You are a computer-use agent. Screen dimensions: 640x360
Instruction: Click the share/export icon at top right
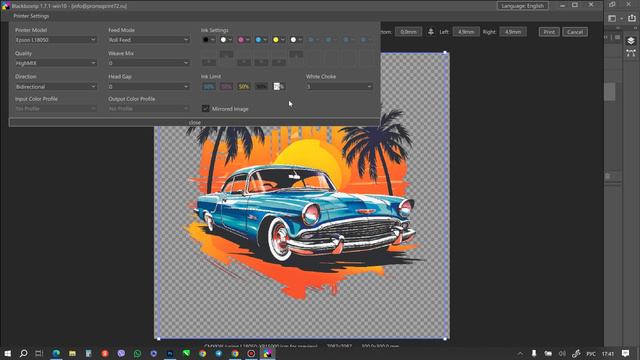point(632,18)
